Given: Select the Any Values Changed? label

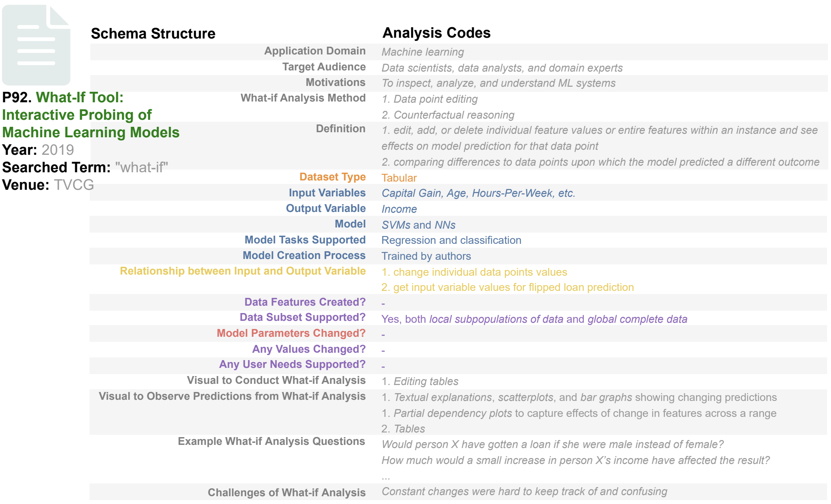Looking at the screenshot, I should 309,349.
